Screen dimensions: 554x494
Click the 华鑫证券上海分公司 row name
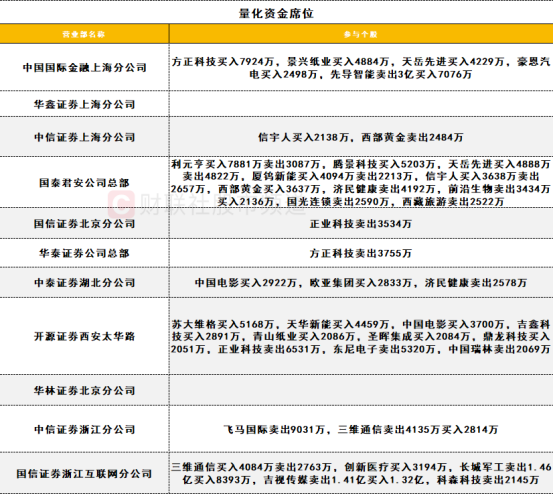(84, 104)
